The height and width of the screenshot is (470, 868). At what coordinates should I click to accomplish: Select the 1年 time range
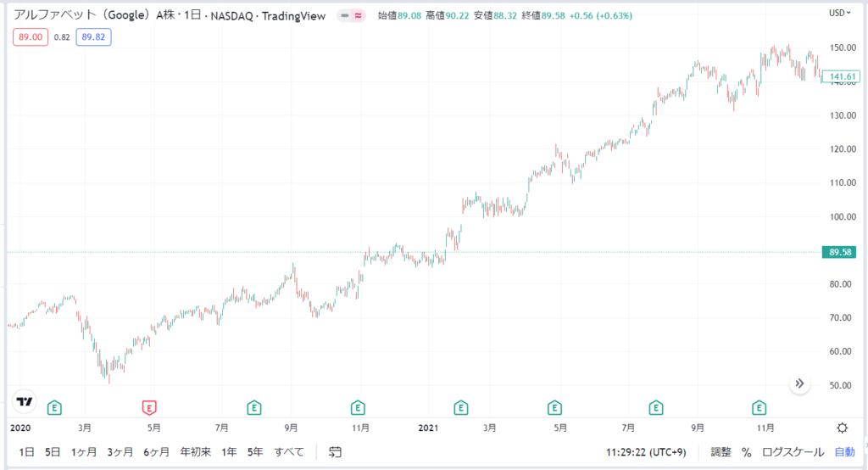click(x=229, y=452)
